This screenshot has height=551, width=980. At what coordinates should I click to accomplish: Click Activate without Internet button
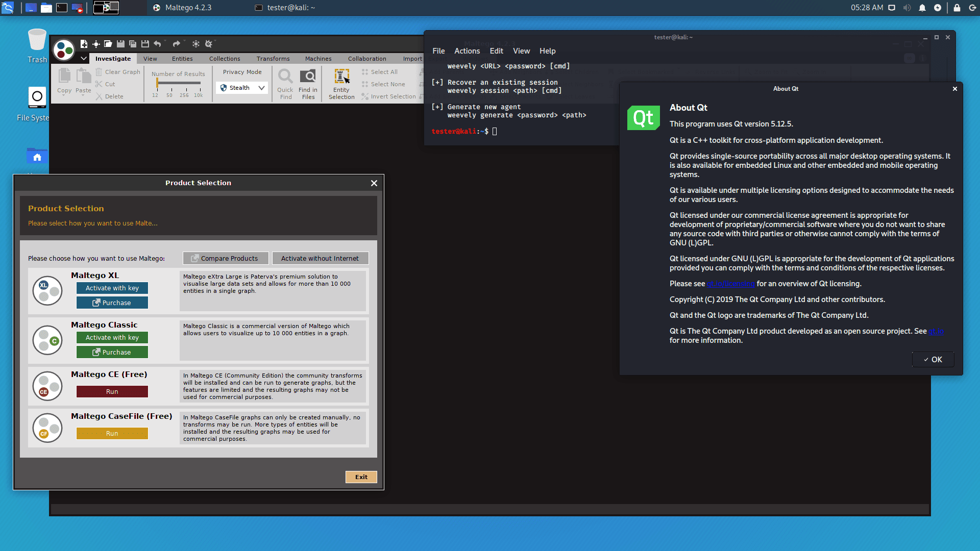click(320, 258)
